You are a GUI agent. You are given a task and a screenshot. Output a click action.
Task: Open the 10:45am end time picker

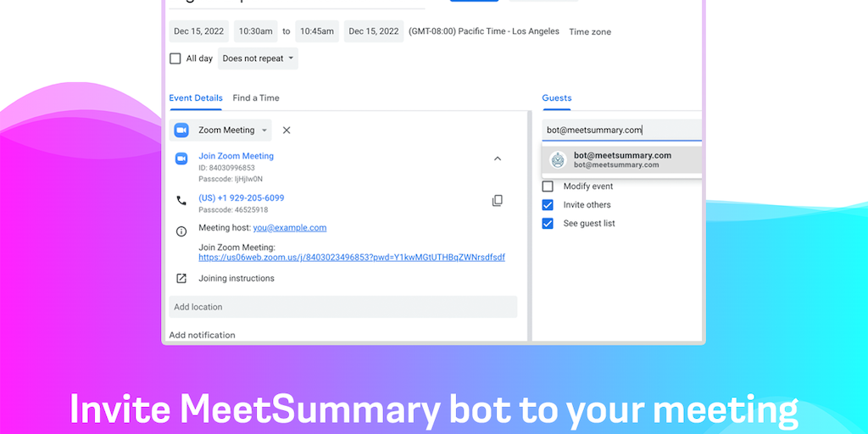(x=317, y=31)
